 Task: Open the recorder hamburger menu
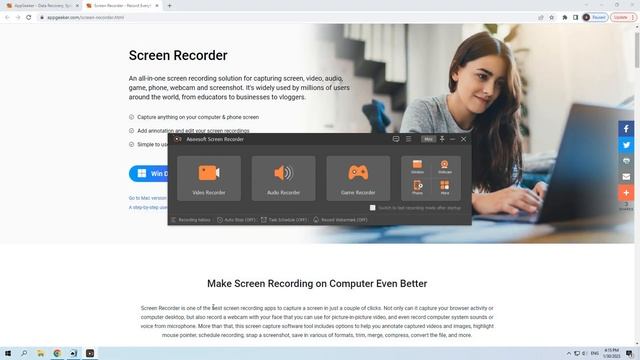(x=409, y=139)
